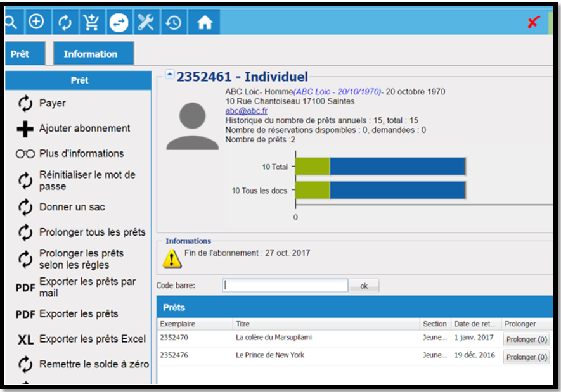The width and height of the screenshot is (561, 392).
Task: Click the Prolonger tous les prêts icon
Action: tap(25, 232)
